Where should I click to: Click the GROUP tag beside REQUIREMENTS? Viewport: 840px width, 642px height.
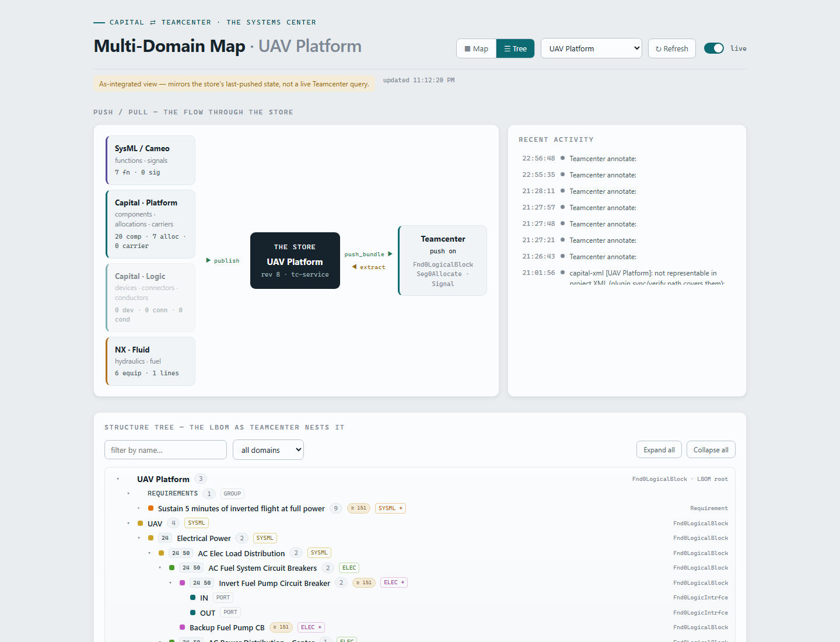coord(232,494)
